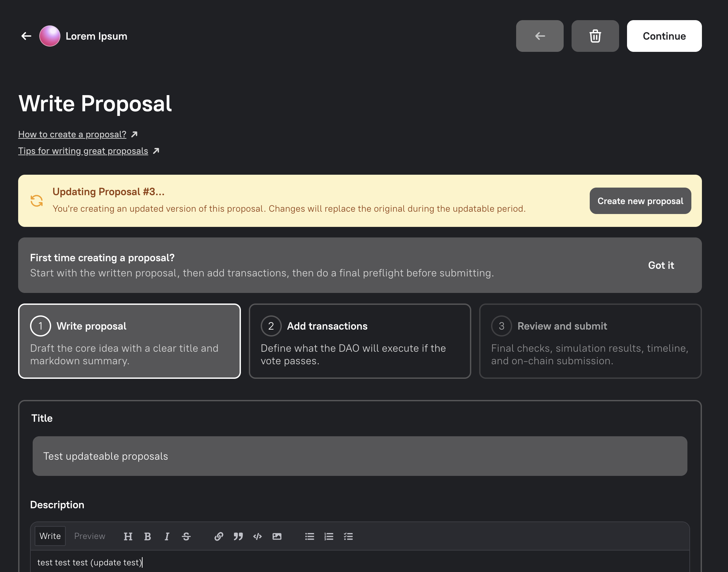Click the external arrow after 'Tips for writing great proposals'
This screenshot has width=728, height=572.
pyautogui.click(x=156, y=151)
